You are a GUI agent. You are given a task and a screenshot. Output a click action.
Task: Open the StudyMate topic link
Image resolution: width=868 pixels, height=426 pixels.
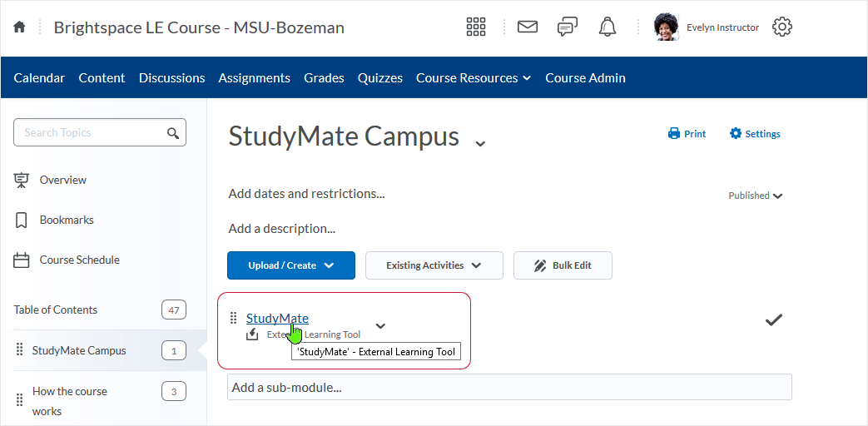tap(277, 318)
